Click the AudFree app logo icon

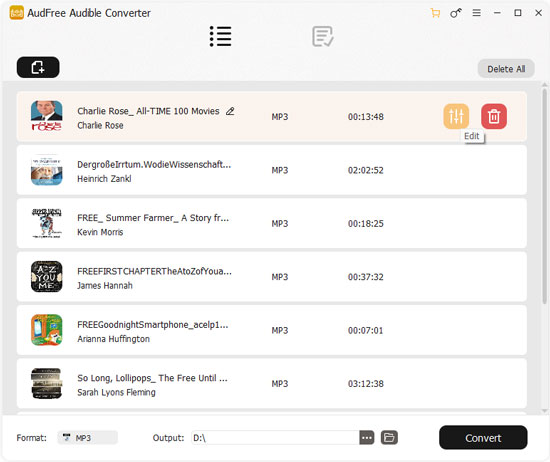pos(16,13)
